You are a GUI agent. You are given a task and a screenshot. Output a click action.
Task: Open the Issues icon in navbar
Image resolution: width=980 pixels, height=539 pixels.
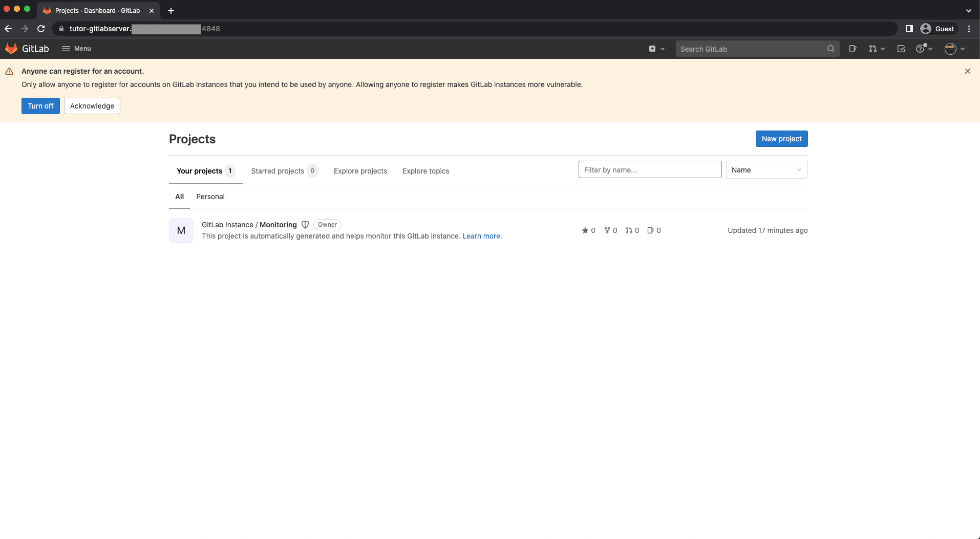pyautogui.click(x=853, y=49)
